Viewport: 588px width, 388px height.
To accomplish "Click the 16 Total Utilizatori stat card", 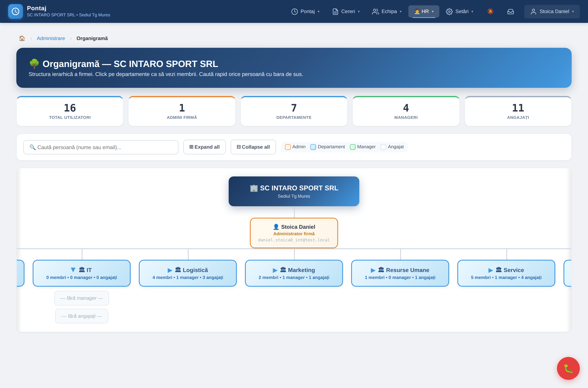I will (x=70, y=111).
